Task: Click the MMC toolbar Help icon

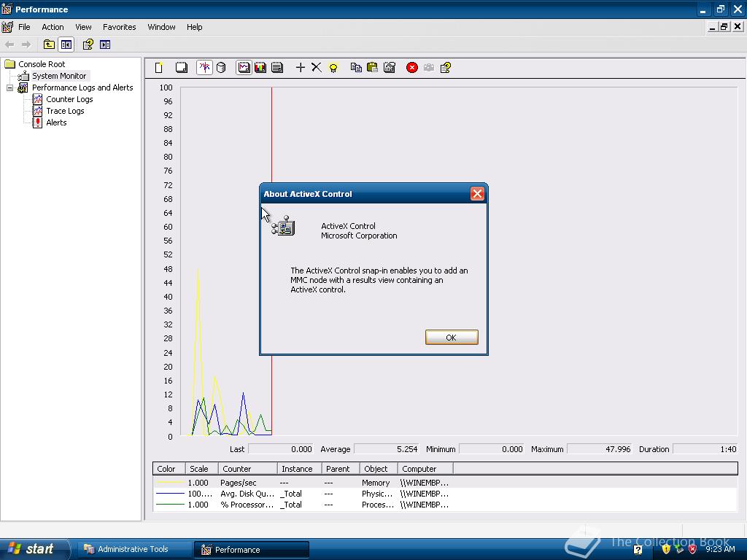Action: pos(88,44)
